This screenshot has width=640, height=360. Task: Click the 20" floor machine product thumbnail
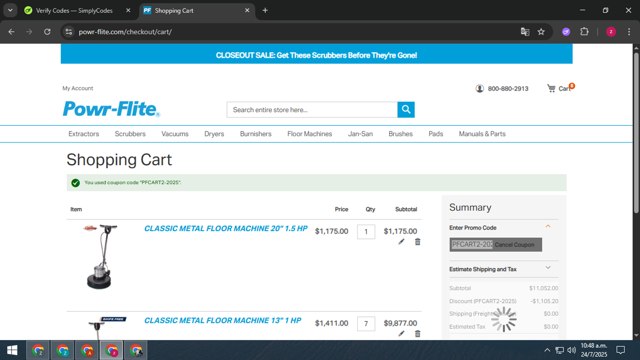100,257
